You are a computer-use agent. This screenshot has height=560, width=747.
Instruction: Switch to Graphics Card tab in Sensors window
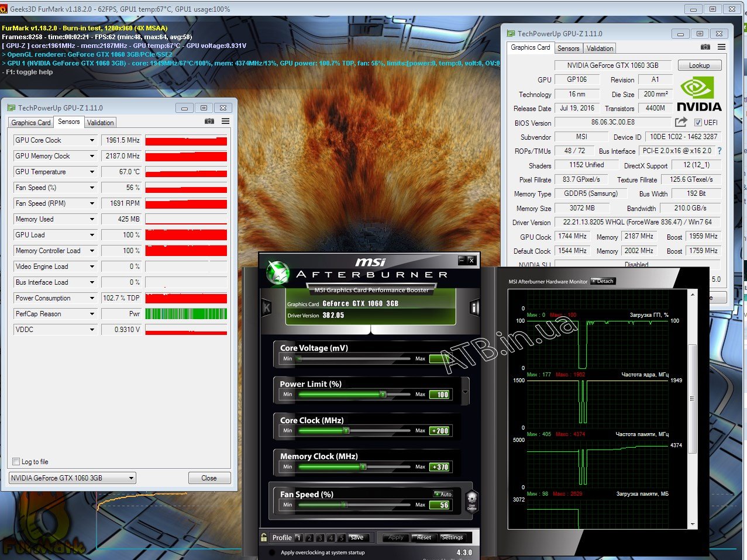(x=31, y=122)
